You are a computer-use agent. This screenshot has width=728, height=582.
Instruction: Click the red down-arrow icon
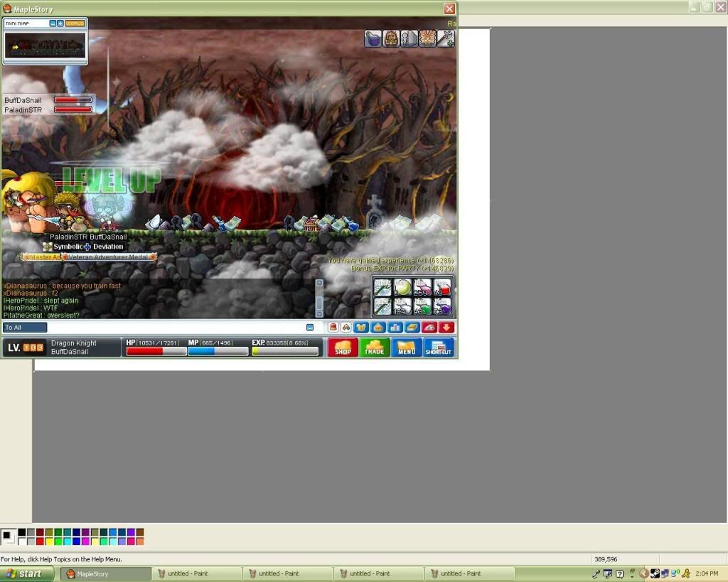(446, 328)
